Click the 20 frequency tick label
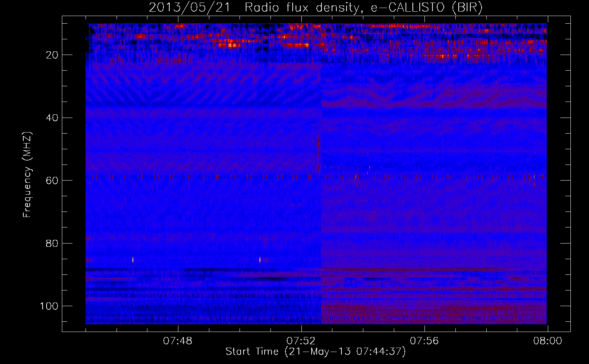The width and height of the screenshot is (589, 364). click(52, 55)
